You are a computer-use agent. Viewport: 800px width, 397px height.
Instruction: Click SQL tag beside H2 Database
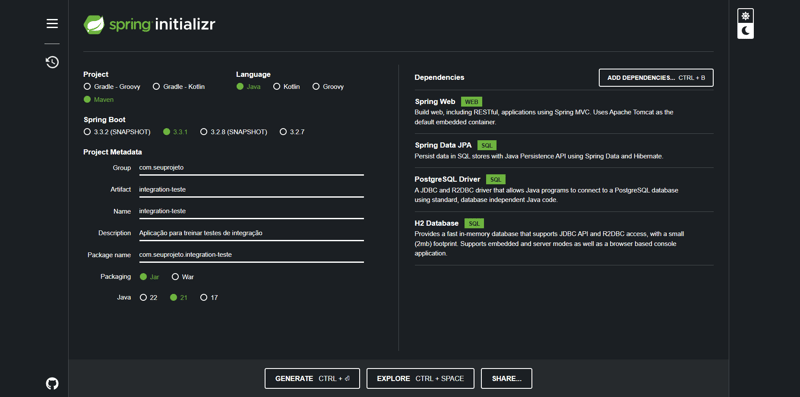pyautogui.click(x=474, y=224)
